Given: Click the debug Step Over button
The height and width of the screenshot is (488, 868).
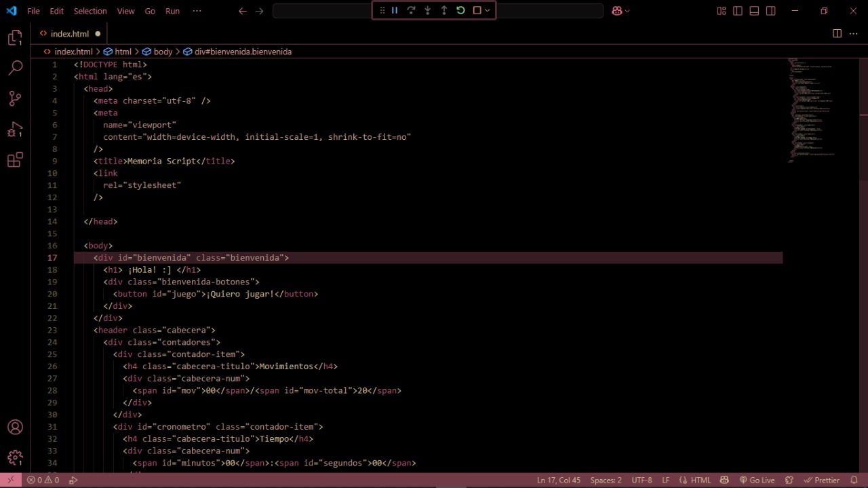Looking at the screenshot, I should coord(411,10).
